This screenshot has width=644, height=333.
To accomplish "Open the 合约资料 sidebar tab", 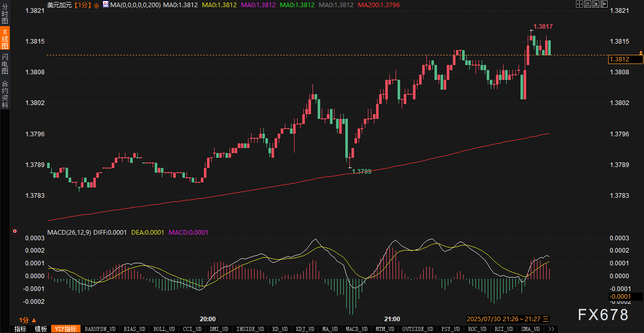I will [x=5, y=94].
